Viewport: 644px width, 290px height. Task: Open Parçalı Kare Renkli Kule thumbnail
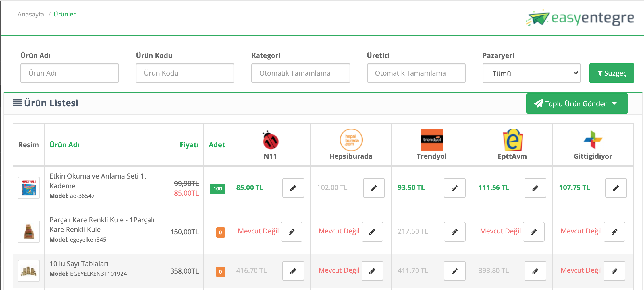point(29,232)
